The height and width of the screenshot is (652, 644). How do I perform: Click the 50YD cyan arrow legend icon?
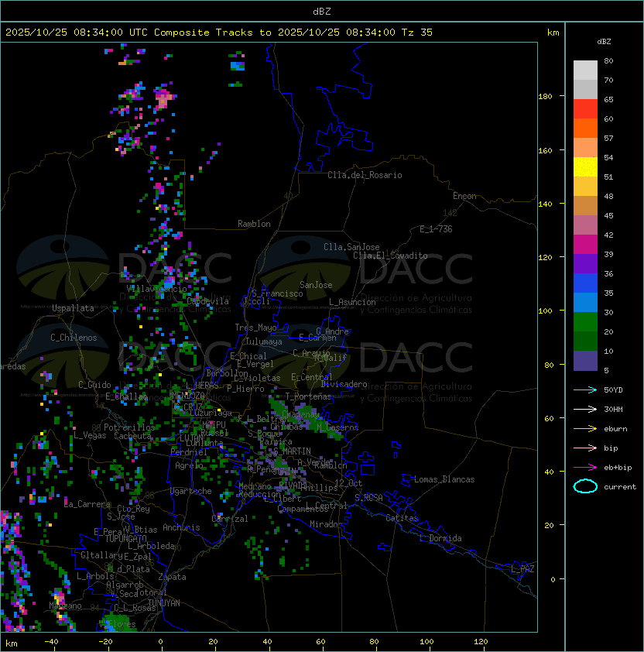(x=585, y=389)
